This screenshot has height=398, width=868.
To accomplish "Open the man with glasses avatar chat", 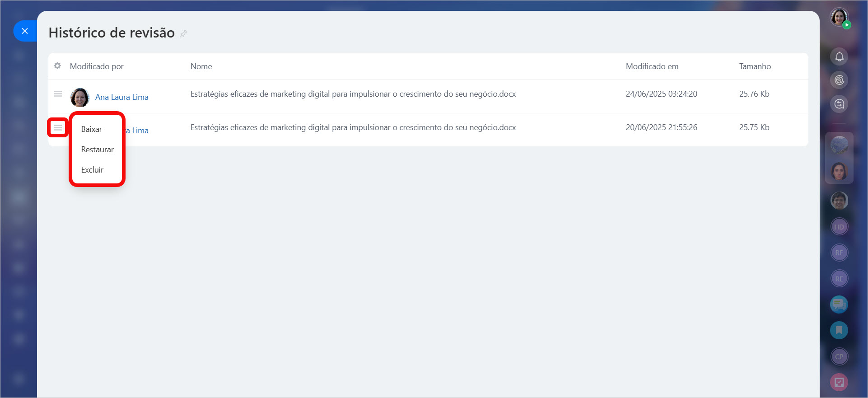I will (839, 200).
